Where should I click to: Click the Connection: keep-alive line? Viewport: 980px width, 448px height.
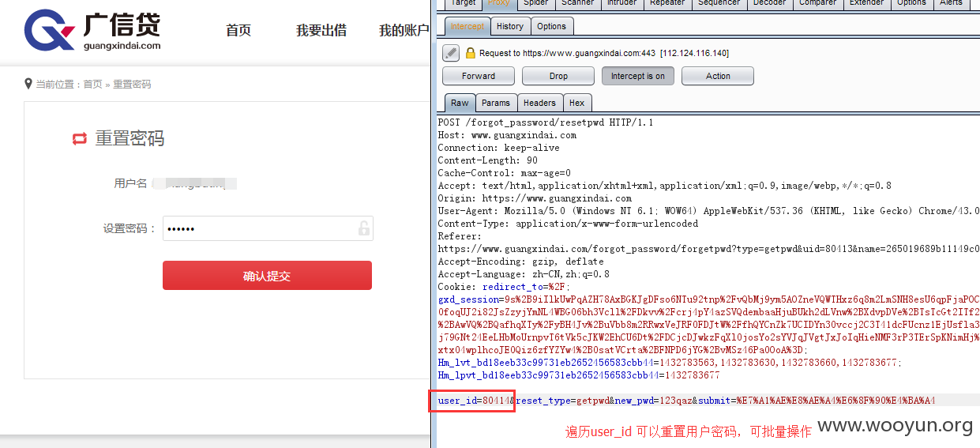(x=498, y=148)
